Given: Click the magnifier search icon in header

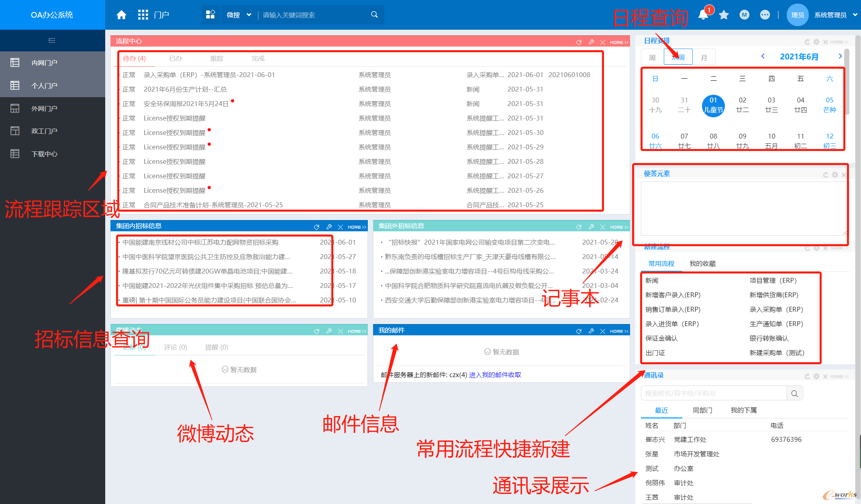Looking at the screenshot, I should 374,15.
